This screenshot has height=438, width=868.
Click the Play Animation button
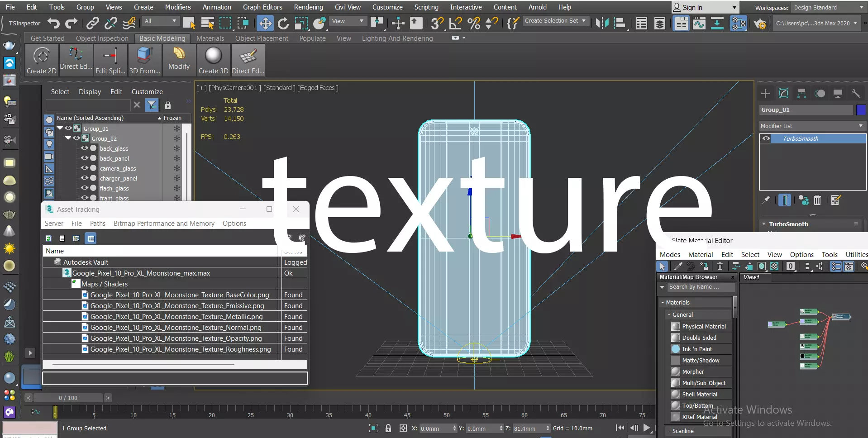[647, 428]
